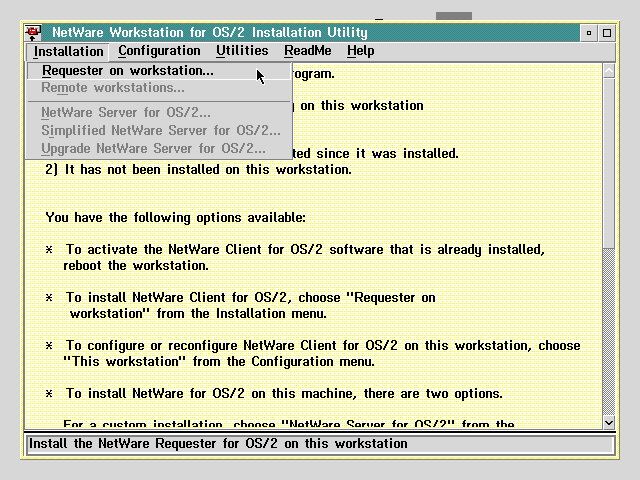Click text 'You have the following options available:'

pos(176,218)
